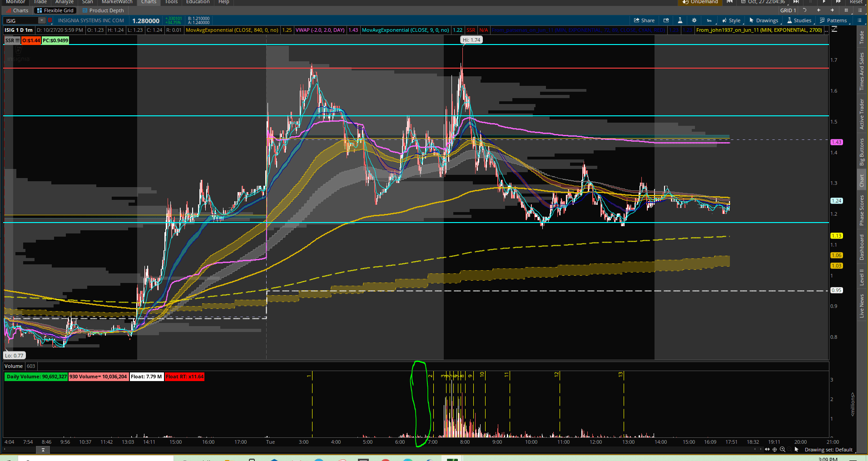
Task: Click the VWAP study label
Action: pos(320,30)
